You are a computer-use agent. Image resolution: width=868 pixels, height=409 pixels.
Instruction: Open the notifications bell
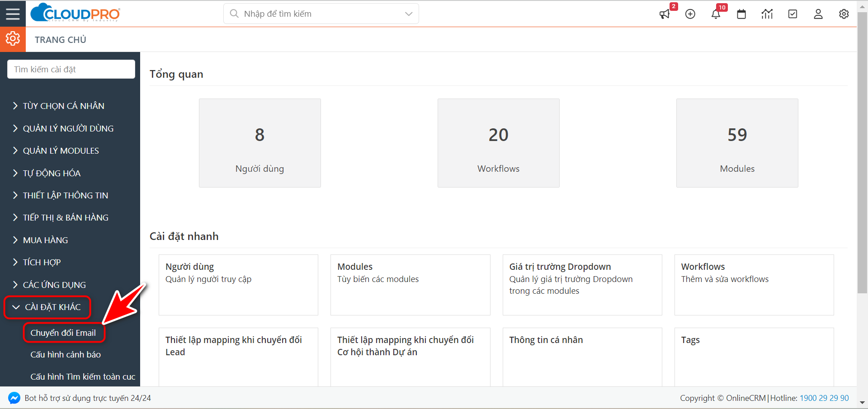click(716, 14)
